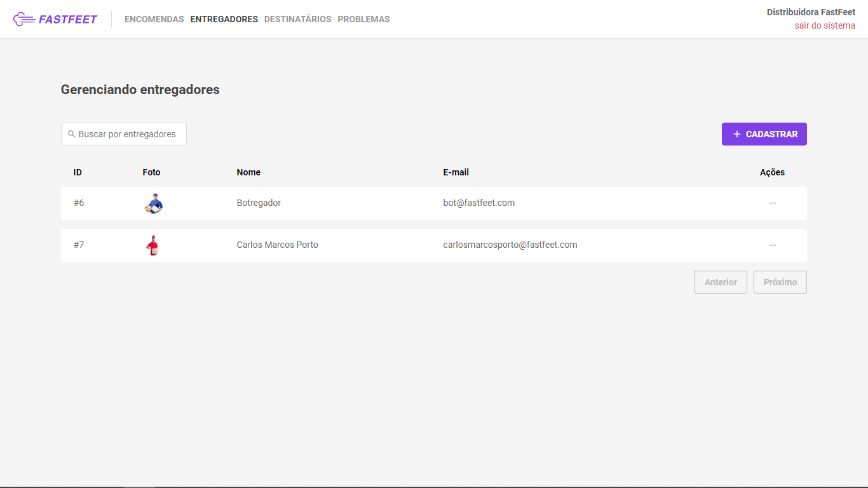Click the magnifier icon in search box
This screenshot has width=868, height=488.
tap(72, 134)
